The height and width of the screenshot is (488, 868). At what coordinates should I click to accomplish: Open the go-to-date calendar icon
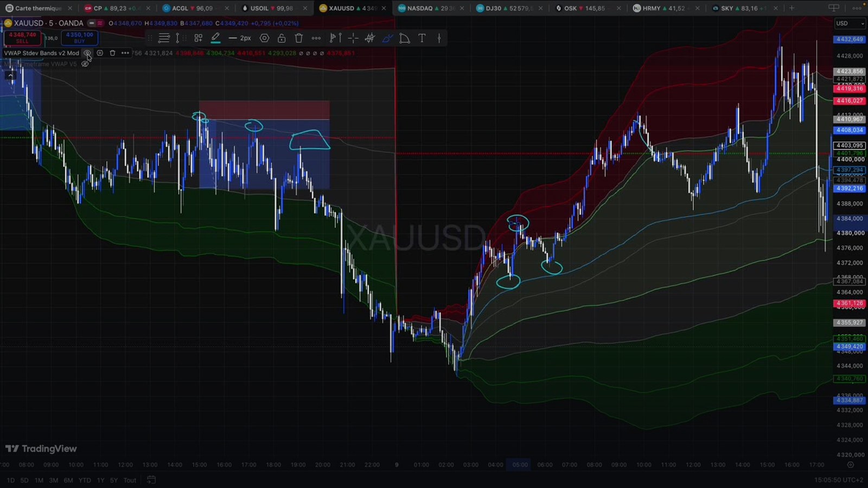point(151,480)
